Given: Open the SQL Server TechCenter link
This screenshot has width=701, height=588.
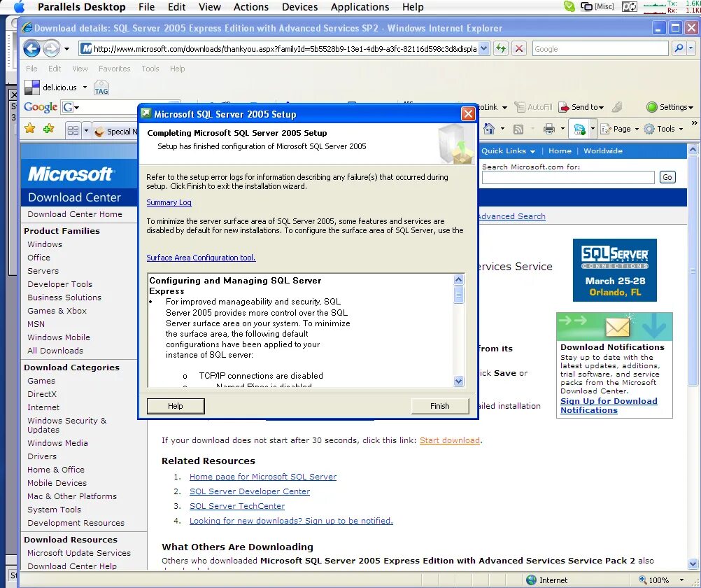Looking at the screenshot, I should 237,506.
